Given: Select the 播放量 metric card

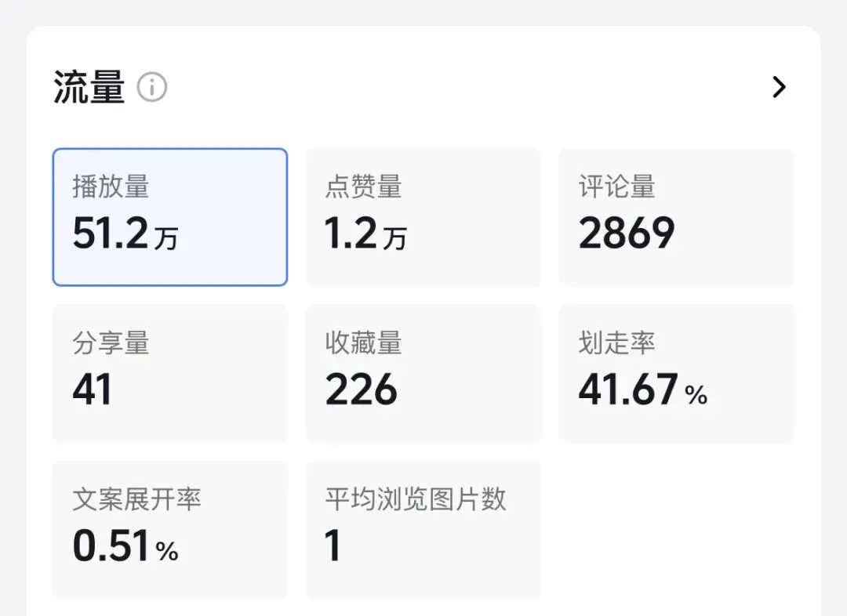Looking at the screenshot, I should coord(169,216).
